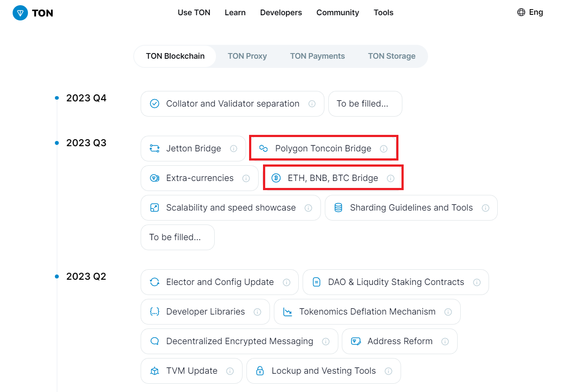Click the Scalability and speed showcase item
Viewport: 570px width, 392px height.
[230, 208]
